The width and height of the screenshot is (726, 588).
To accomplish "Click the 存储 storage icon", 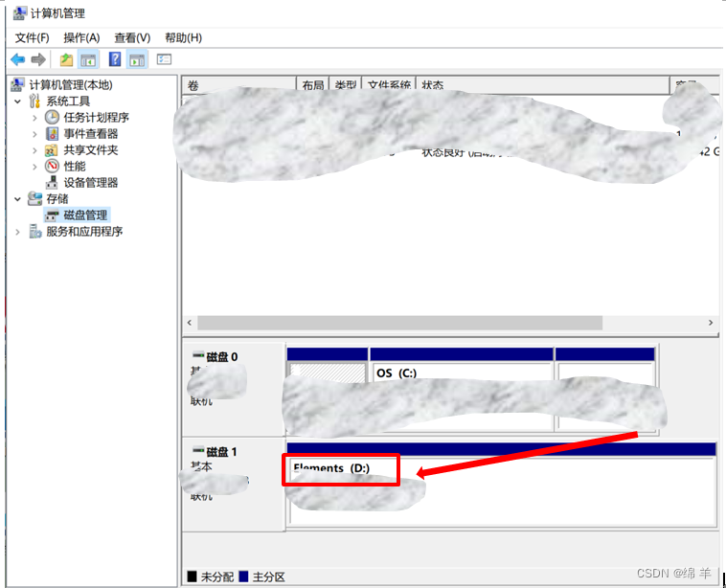I will pos(34,198).
